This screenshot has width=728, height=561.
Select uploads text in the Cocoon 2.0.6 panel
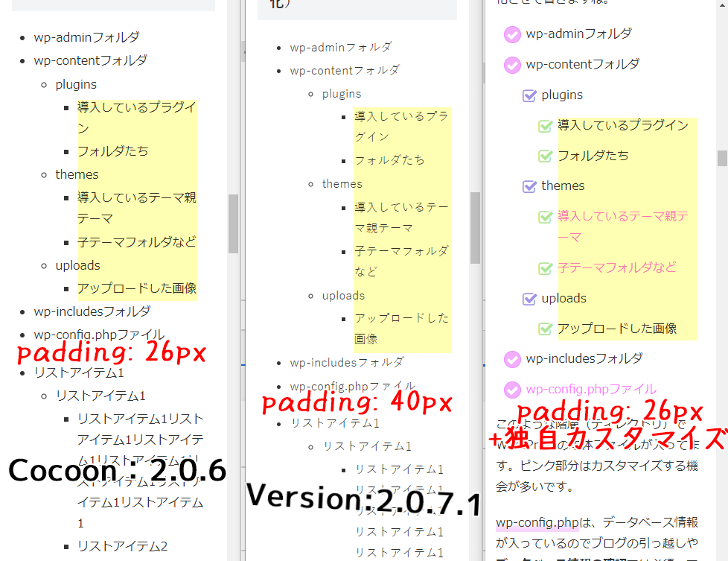click(78, 265)
